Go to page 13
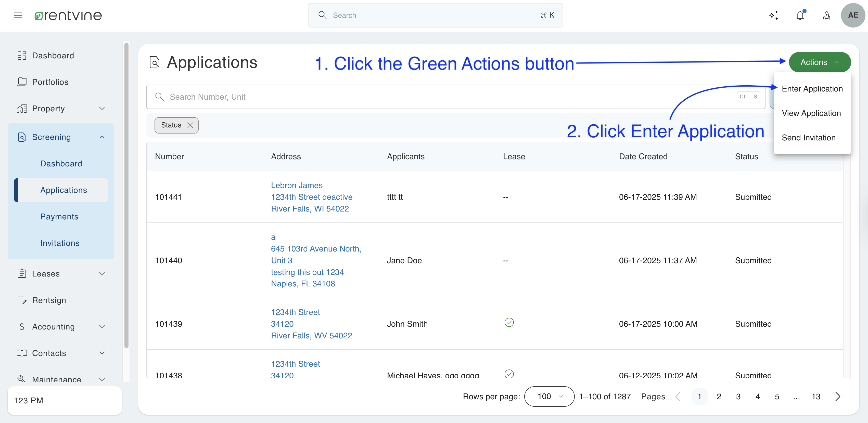Viewport: 868px width, 423px height. 816,396
